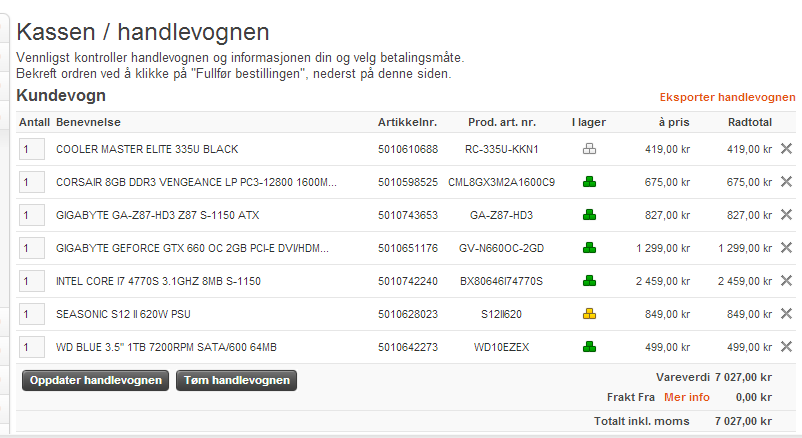This screenshot has width=802, height=438.
Task: Select SEASONIC S12 II 620W PSU name
Action: click(x=123, y=314)
